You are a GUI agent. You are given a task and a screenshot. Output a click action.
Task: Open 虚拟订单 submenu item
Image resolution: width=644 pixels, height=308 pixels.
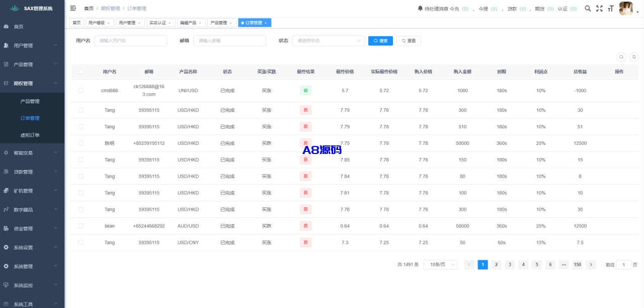[32, 135]
